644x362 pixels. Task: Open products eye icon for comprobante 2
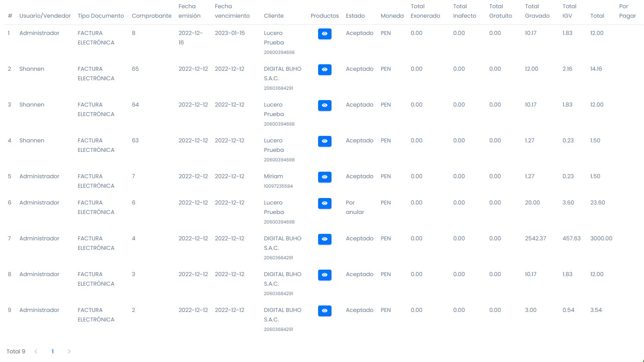pos(325,311)
